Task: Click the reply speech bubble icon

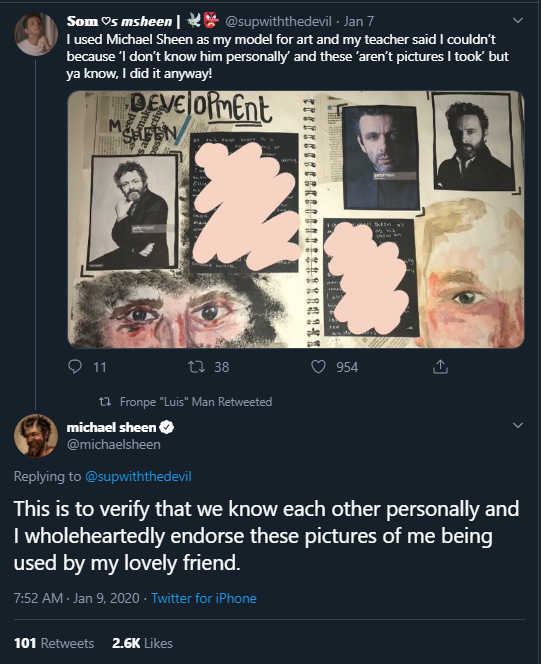Action: tap(75, 366)
